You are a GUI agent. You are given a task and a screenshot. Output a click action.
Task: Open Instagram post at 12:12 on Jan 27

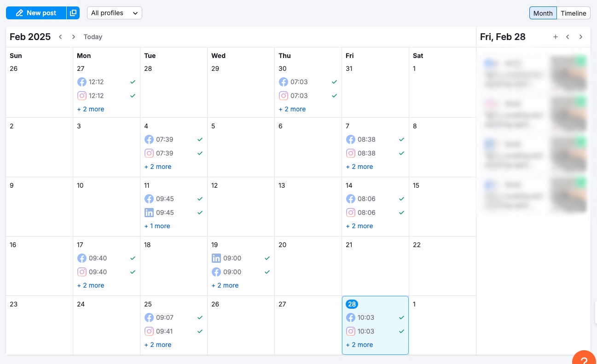click(106, 96)
